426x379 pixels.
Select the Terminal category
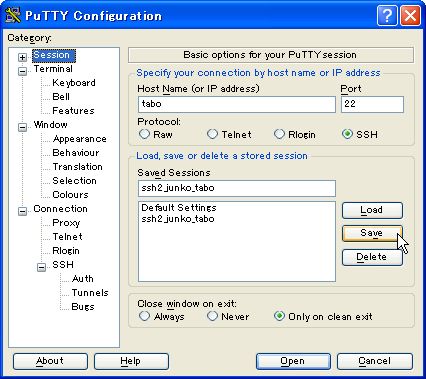(53, 69)
